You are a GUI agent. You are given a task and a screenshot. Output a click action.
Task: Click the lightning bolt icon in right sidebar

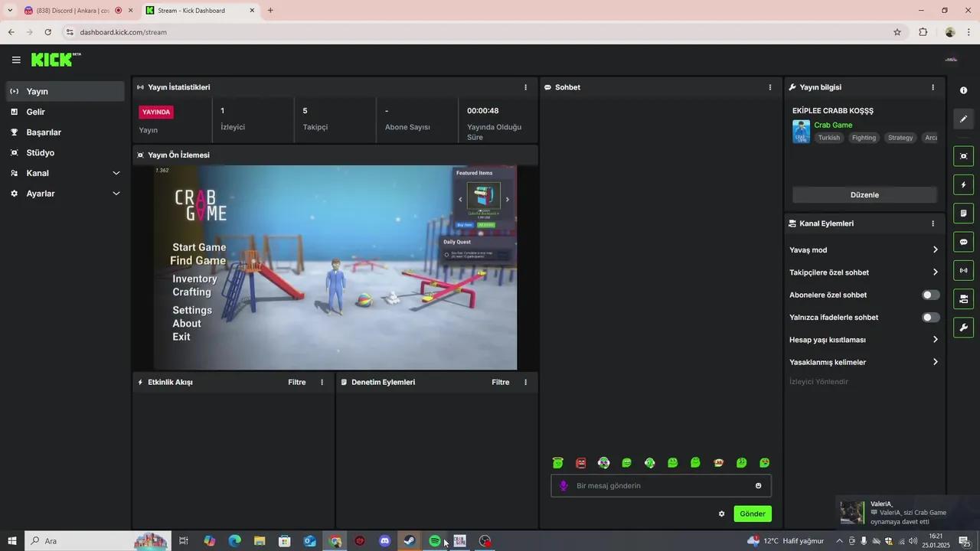(963, 185)
